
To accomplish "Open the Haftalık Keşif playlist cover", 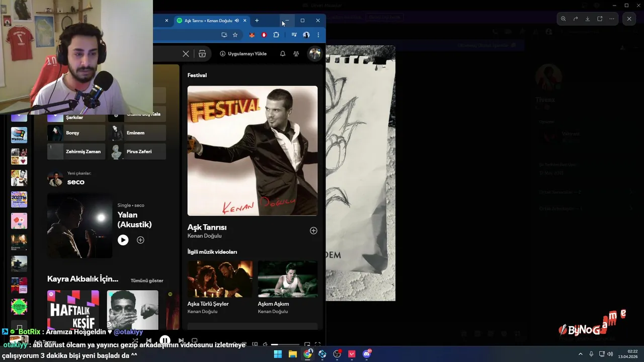I will point(73,310).
